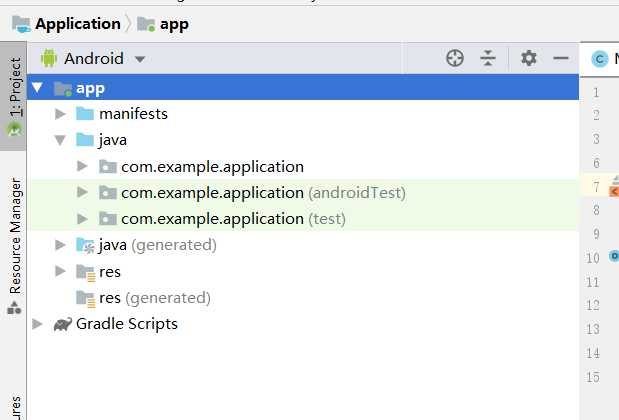Select com.example.application (test) package

[x=233, y=219]
